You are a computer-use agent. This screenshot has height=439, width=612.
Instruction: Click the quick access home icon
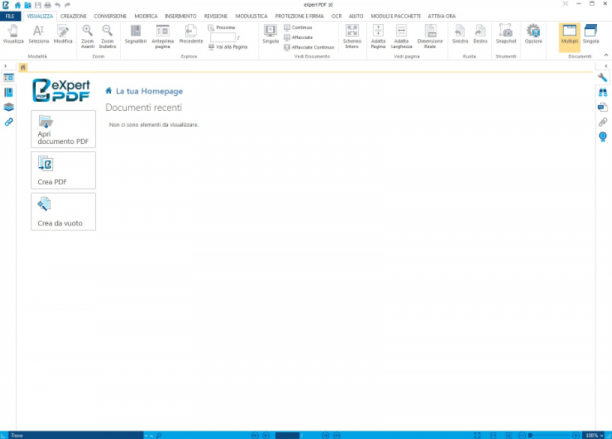18,5
